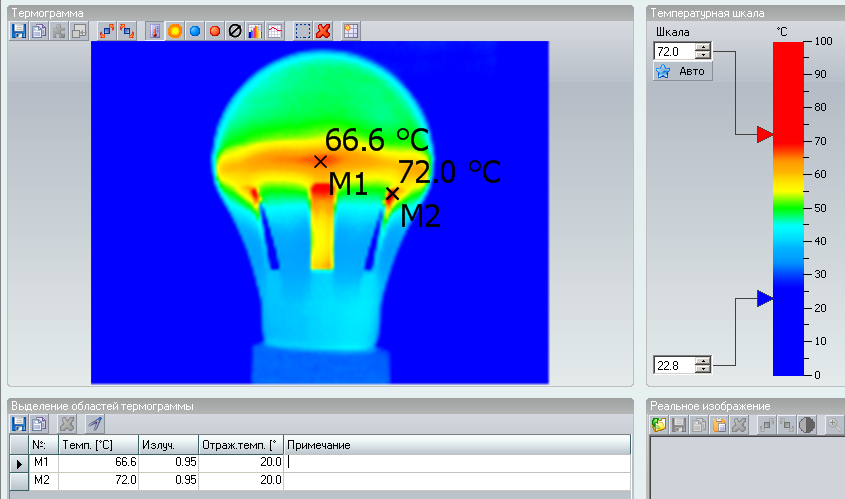This screenshot has width=845, height=499.
Task: Click the magnifier zoom-in icon
Action: [835, 425]
